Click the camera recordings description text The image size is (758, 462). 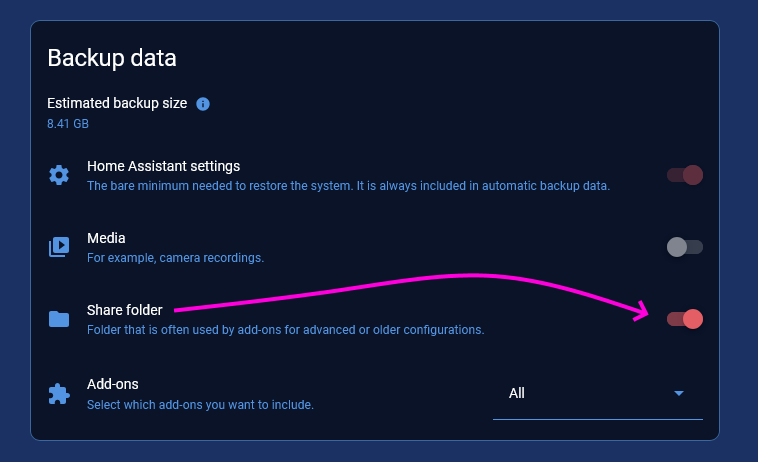pos(175,257)
